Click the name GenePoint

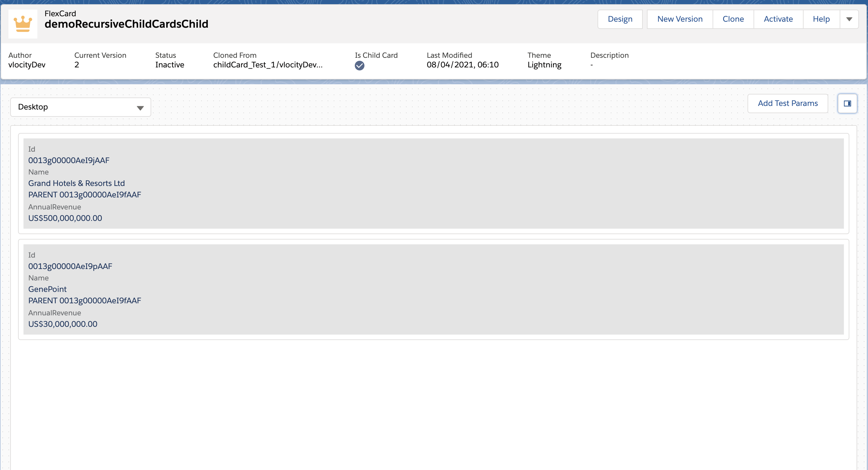click(48, 289)
